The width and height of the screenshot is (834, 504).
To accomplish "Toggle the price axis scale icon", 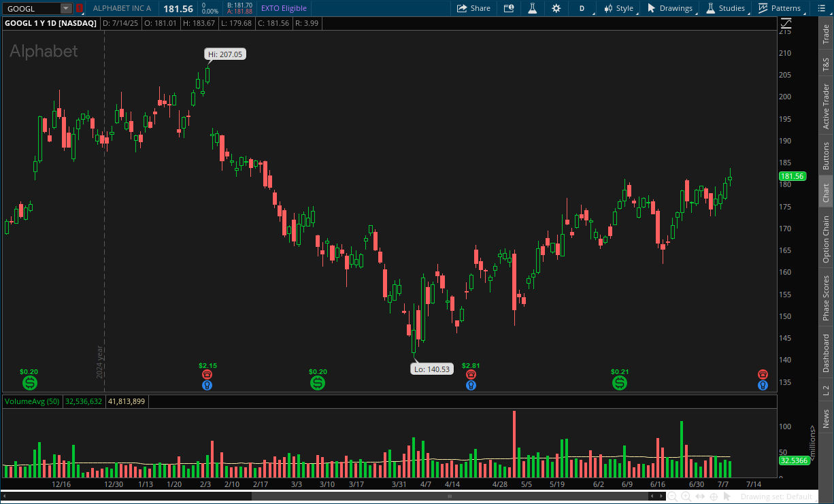I will tap(786, 22).
